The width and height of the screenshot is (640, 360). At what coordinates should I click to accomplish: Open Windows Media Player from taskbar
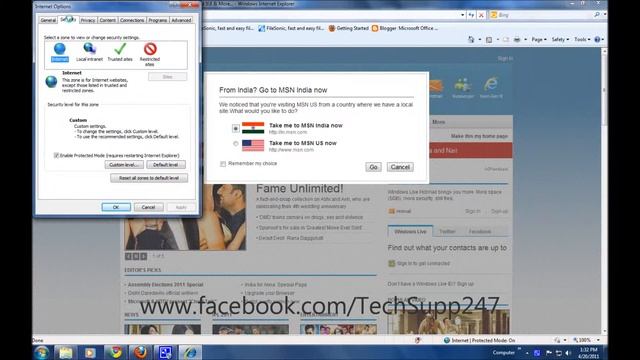(90, 353)
